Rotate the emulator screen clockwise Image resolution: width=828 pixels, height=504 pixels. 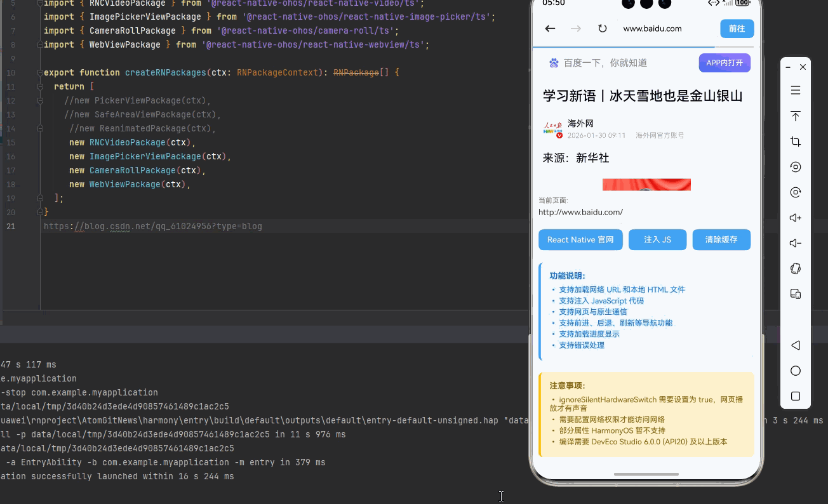795,192
